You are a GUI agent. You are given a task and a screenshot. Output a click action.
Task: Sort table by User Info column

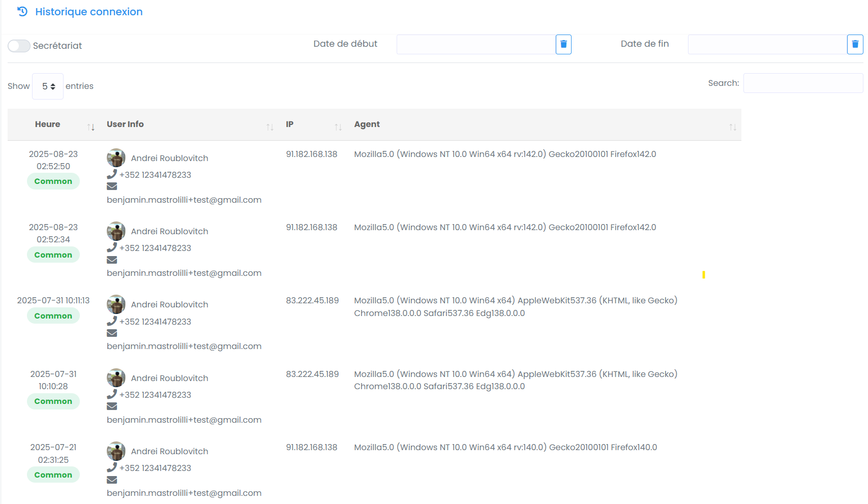tap(270, 127)
